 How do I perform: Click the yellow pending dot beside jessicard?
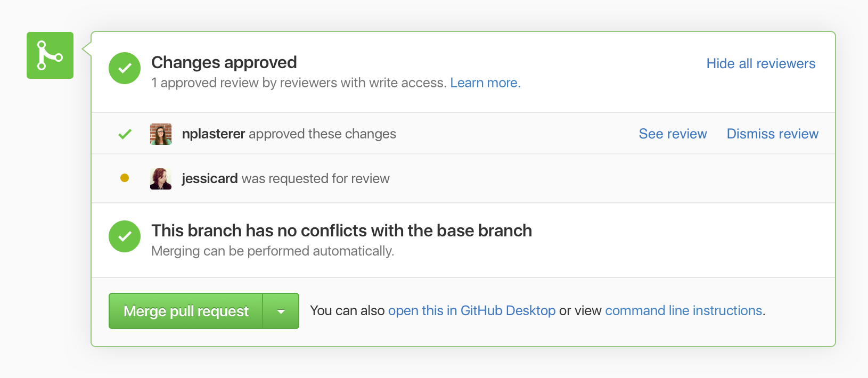(x=125, y=178)
